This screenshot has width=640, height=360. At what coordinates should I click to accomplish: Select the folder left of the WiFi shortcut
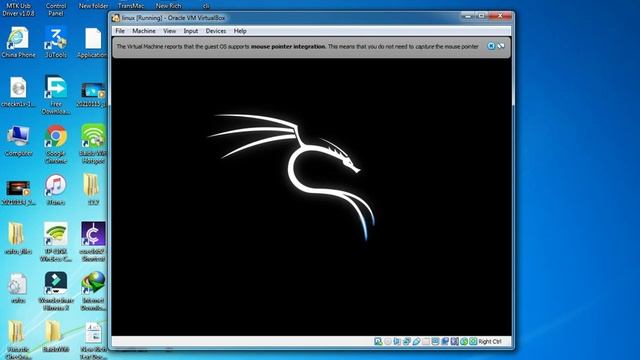point(17,238)
